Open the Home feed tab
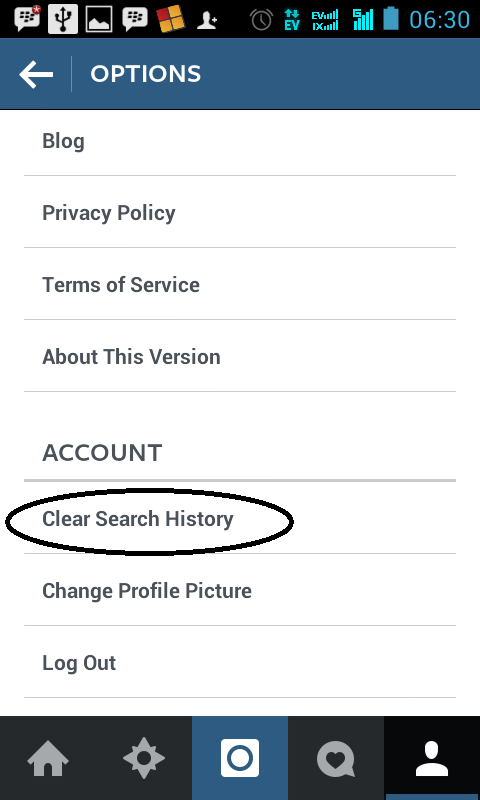The width and height of the screenshot is (480, 800). [x=48, y=758]
